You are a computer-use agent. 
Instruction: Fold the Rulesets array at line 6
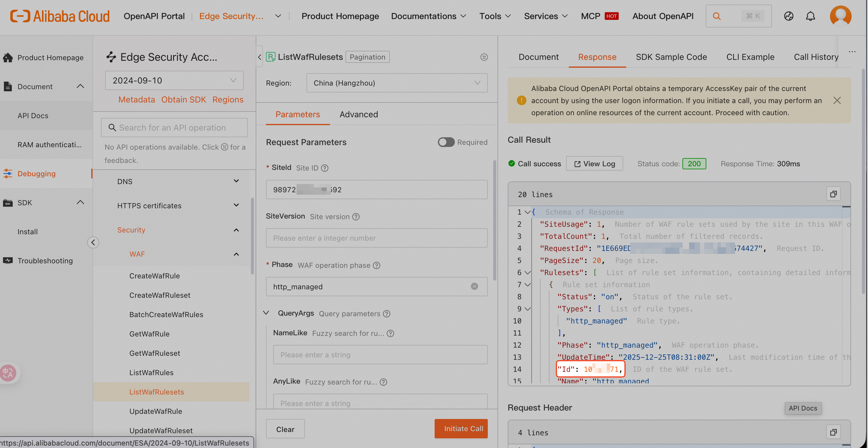point(527,272)
